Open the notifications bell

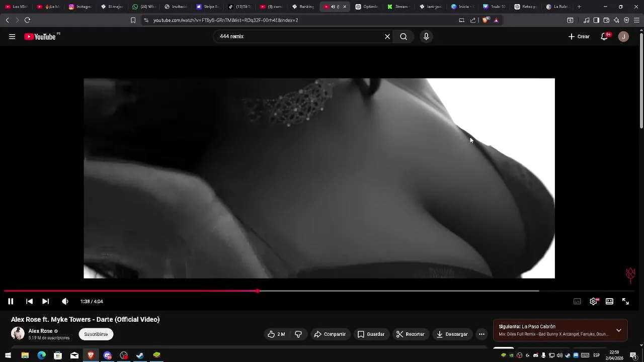(x=604, y=36)
